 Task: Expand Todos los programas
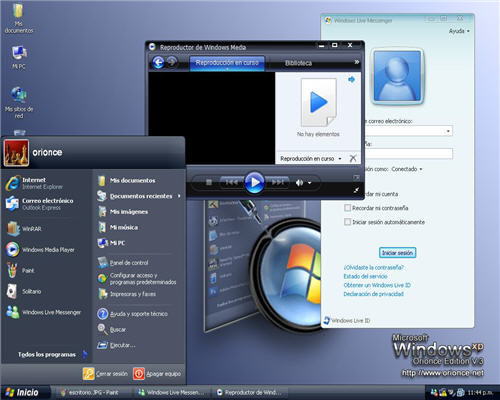52,354
